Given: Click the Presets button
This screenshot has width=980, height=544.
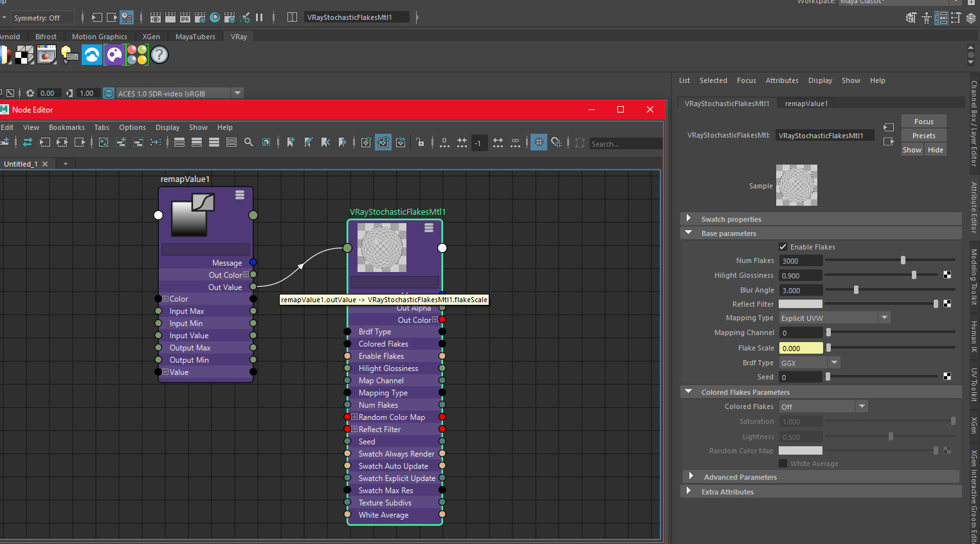Looking at the screenshot, I should click(x=923, y=136).
